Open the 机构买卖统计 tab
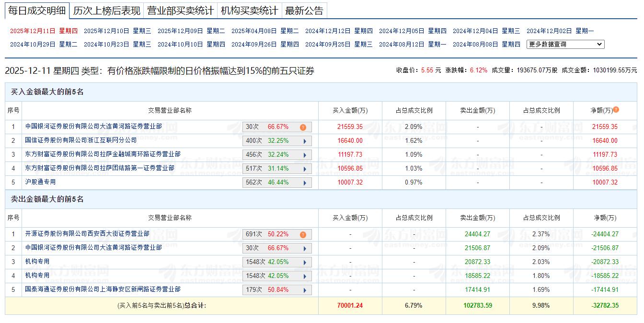644x323 pixels. (249, 11)
